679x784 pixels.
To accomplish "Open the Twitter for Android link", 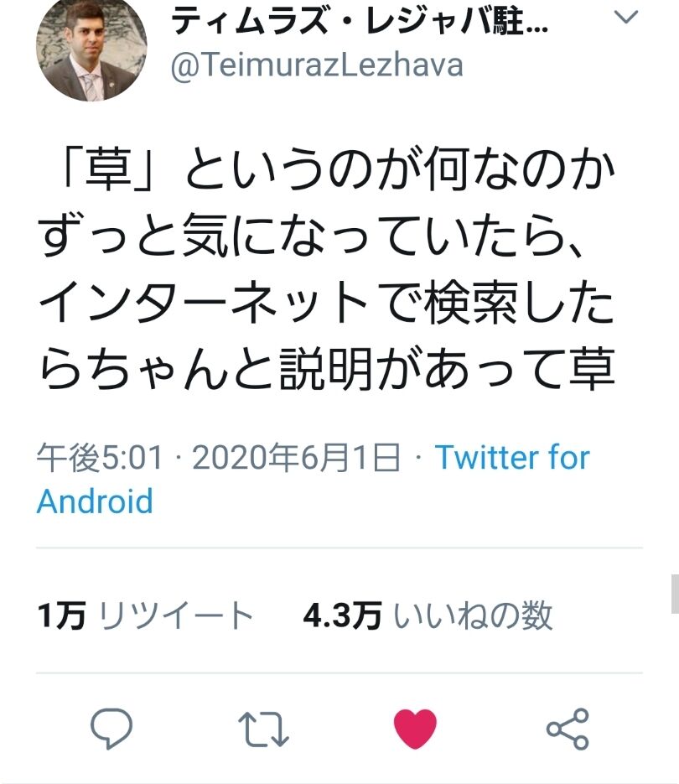I will coord(313,479).
